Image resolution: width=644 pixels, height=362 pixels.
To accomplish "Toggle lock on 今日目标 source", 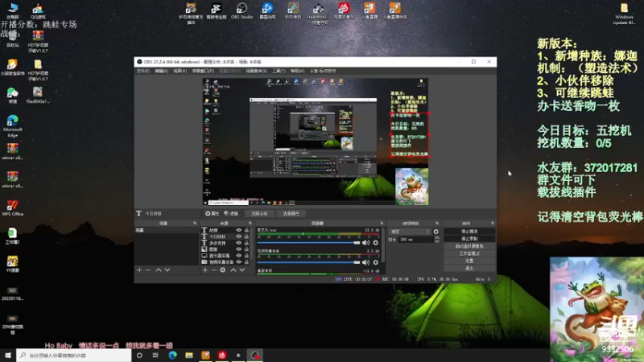I will point(246,237).
